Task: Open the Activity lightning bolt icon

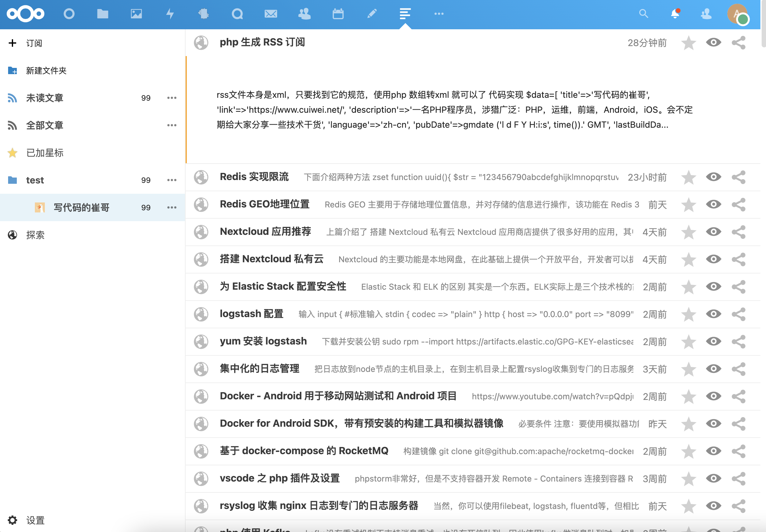Action: [170, 14]
